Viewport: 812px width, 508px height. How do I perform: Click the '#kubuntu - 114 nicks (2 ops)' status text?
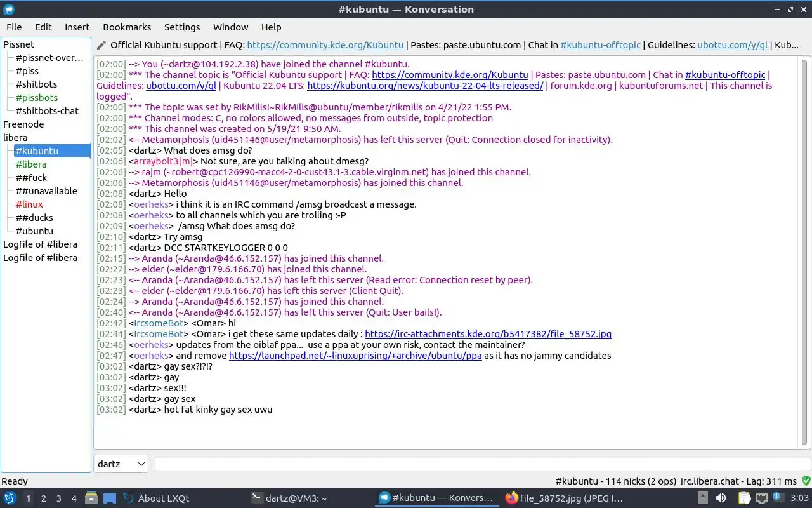(x=615, y=481)
